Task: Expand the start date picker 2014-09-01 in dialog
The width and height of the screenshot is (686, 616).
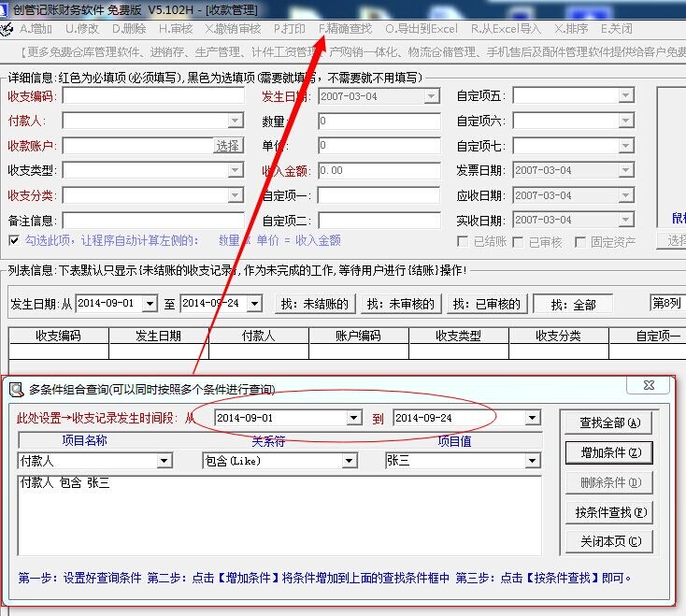Action: [x=355, y=418]
